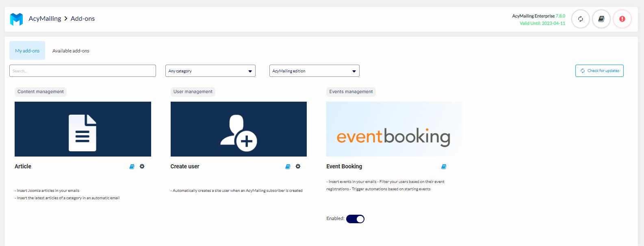Switch to the Available add-ons tab

point(71,51)
